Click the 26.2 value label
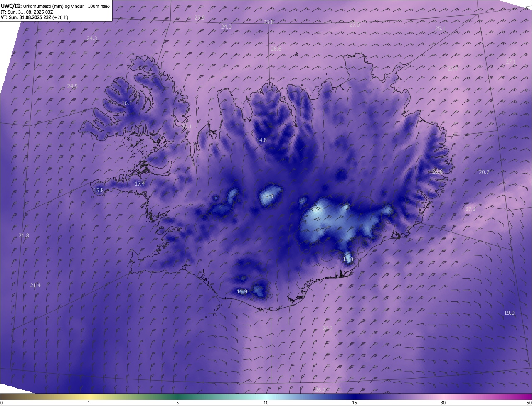 click(328, 328)
